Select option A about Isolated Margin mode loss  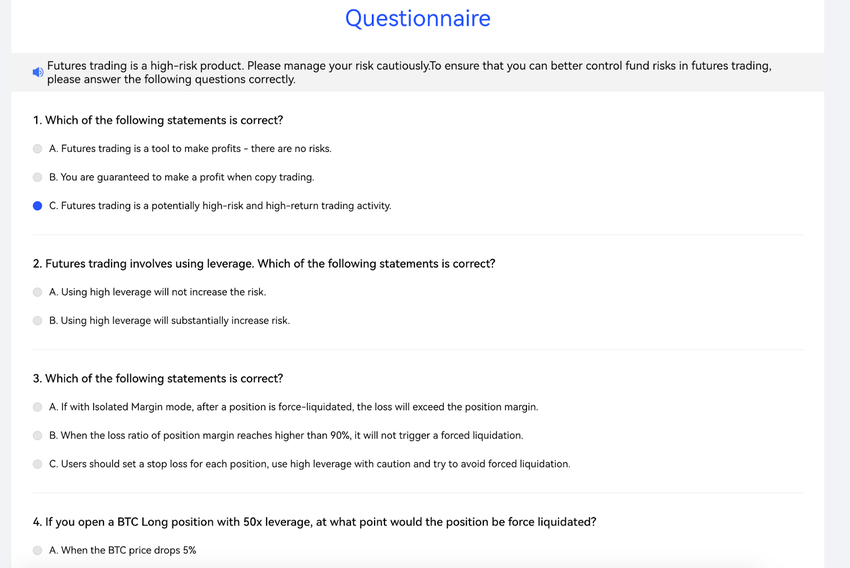37,407
